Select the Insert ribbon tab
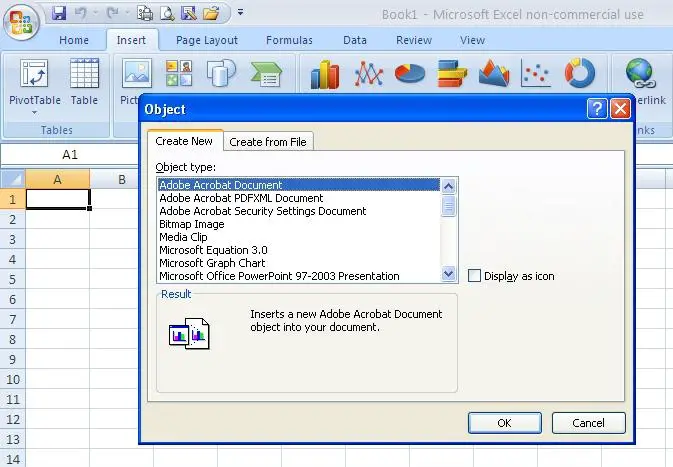This screenshot has height=467, width=673. click(131, 40)
